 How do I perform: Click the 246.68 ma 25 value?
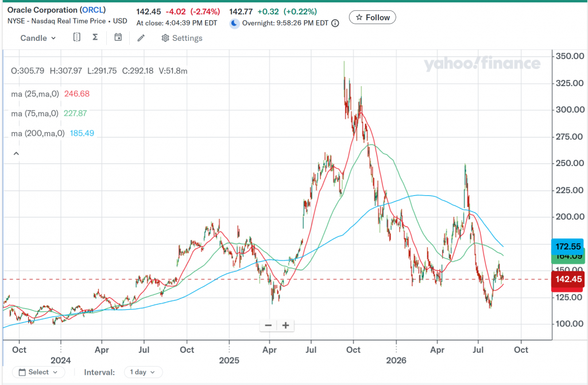[77, 94]
